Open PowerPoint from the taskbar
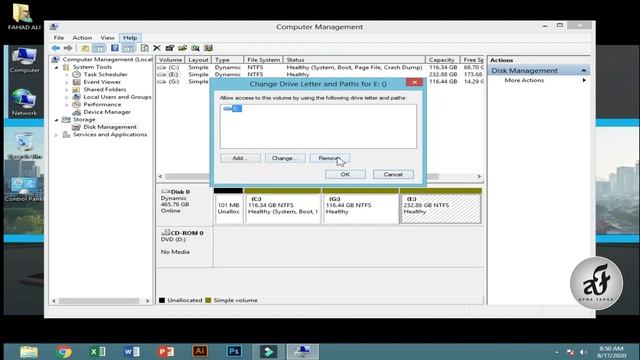640x360 pixels. [x=166, y=351]
